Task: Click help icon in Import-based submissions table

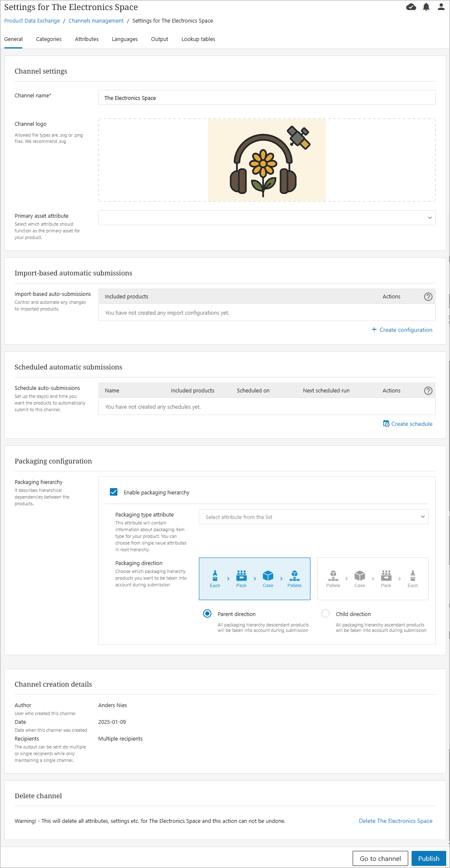Action: pos(428,297)
